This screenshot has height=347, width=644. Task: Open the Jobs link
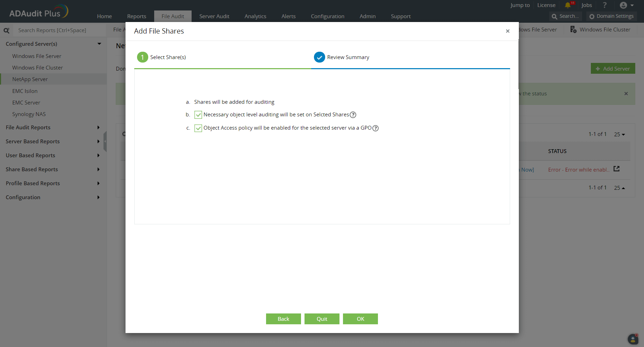(587, 5)
